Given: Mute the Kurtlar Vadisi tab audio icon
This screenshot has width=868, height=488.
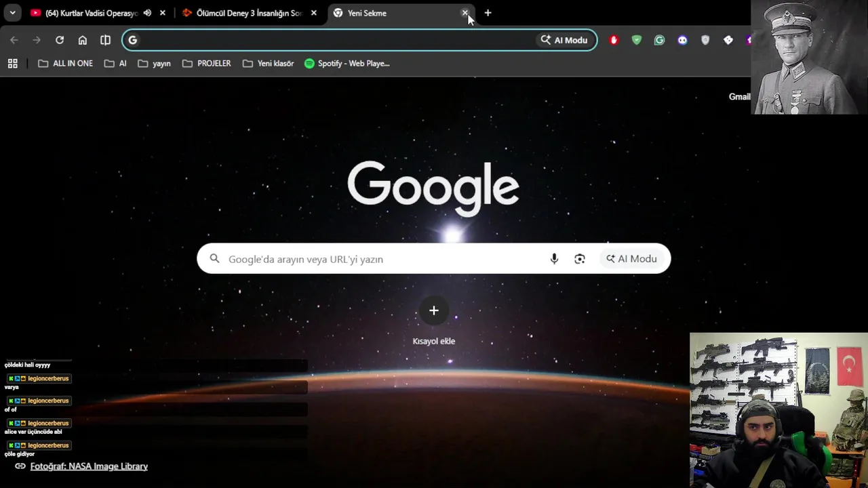Looking at the screenshot, I should pyautogui.click(x=147, y=13).
